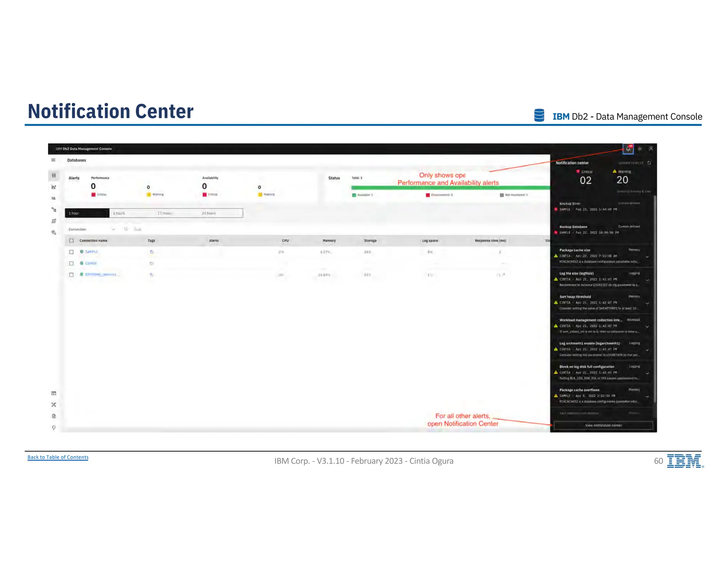Expand the Package cache size alert
Viewport: 728px width, 562px height.
(x=647, y=257)
